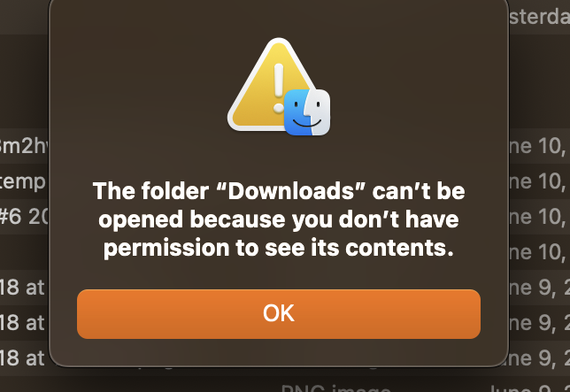This screenshot has height=392, width=570.
Task: Click the June 9 date in the PNG image row
Action: point(529,388)
